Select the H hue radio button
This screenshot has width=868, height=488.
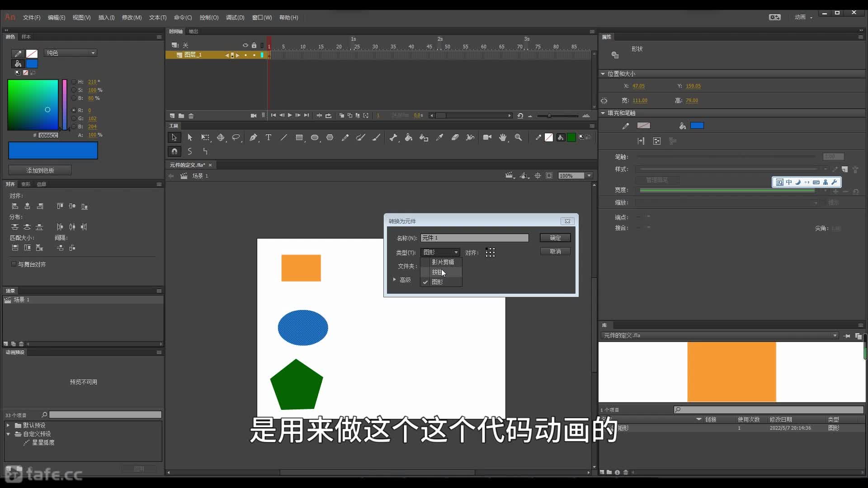[x=74, y=82]
